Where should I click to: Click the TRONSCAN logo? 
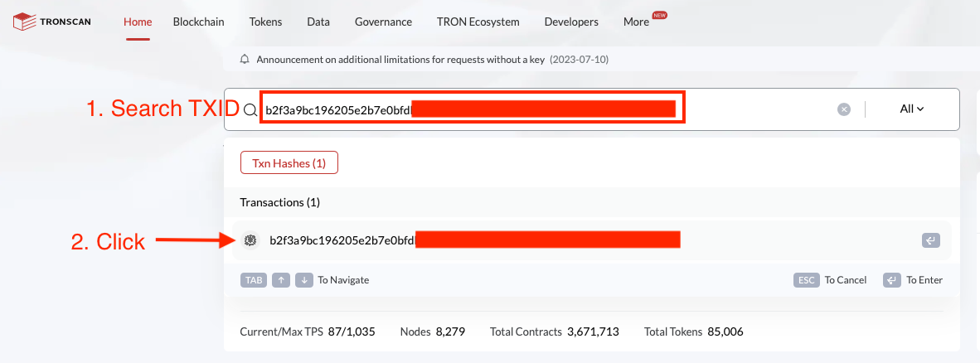pyautogui.click(x=52, y=22)
